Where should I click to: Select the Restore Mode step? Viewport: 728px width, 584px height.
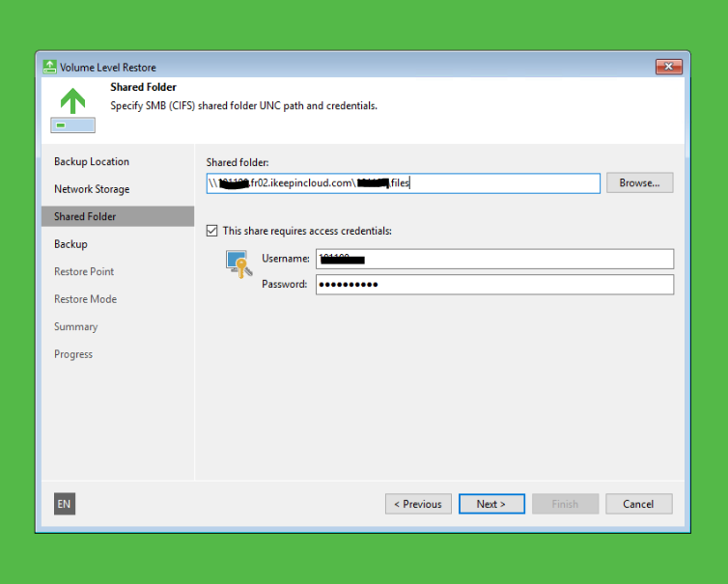coord(85,299)
